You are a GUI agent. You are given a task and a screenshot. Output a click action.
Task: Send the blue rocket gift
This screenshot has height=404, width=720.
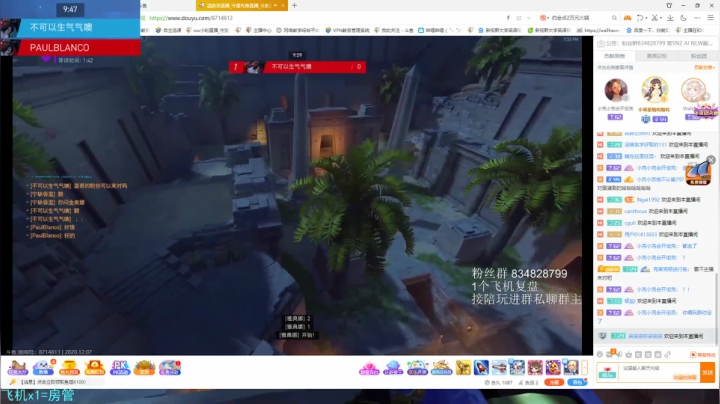click(x=481, y=368)
